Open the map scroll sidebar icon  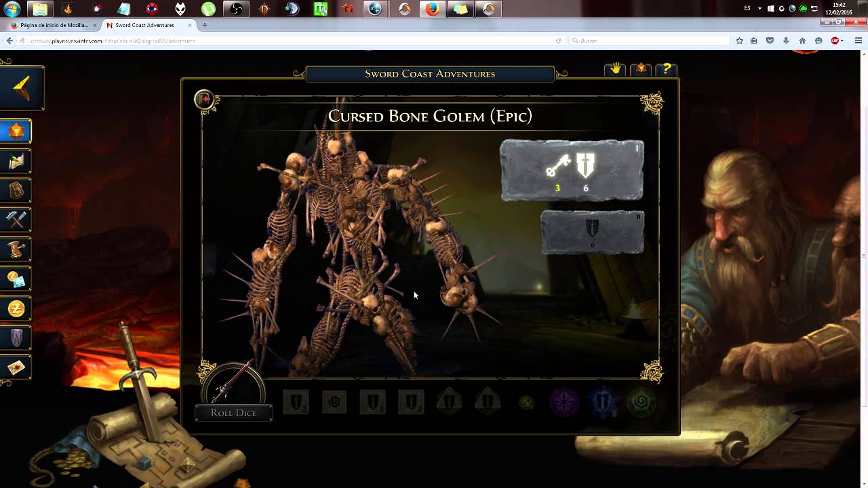(x=16, y=161)
